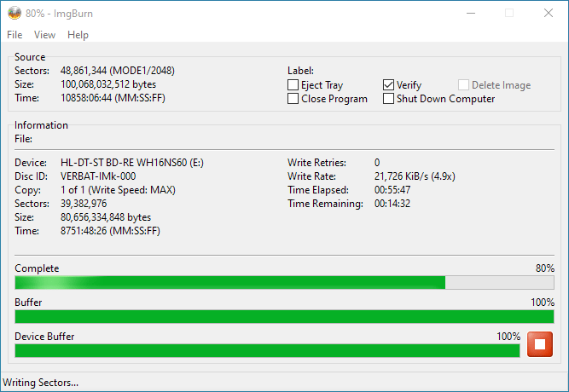Click Time Elapsed value 00:55:47
This screenshot has width=569, height=392.
click(x=392, y=190)
